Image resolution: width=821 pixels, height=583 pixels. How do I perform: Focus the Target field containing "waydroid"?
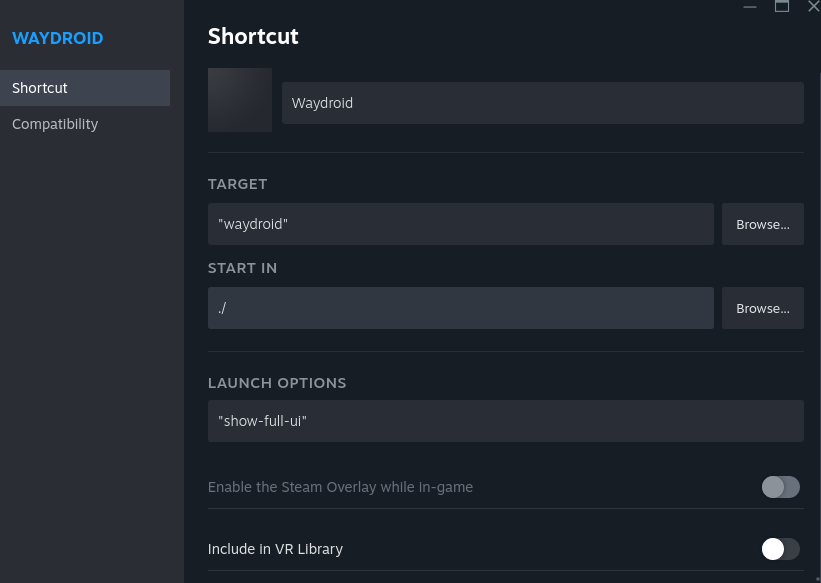(461, 224)
